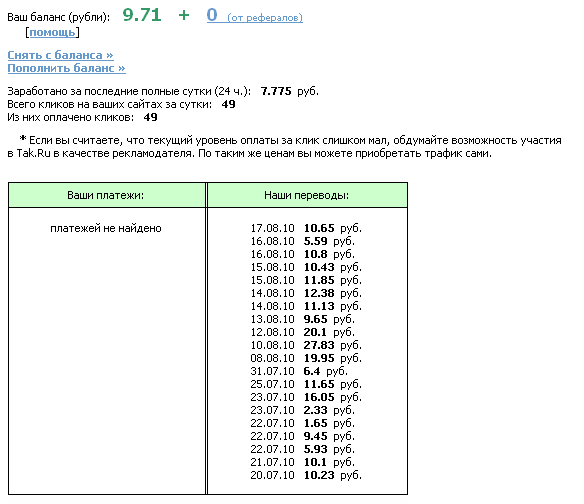Click the 16.05 руб. amount
584x504 pixels.
[333, 397]
